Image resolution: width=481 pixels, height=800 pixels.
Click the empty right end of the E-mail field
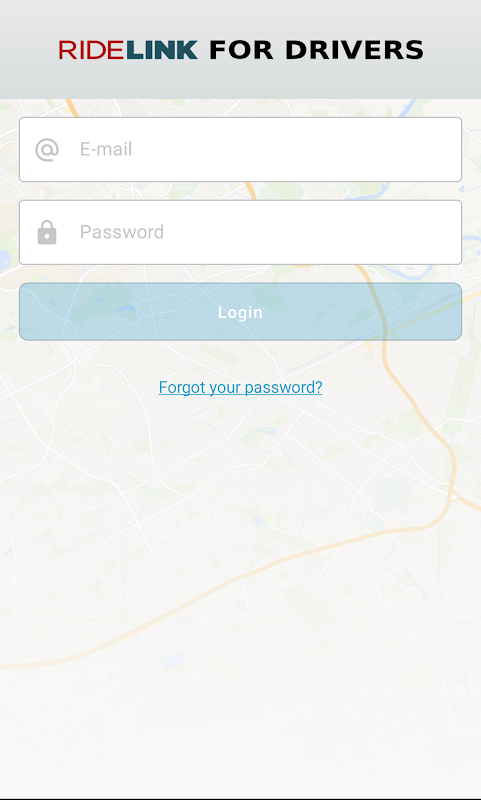click(408, 149)
